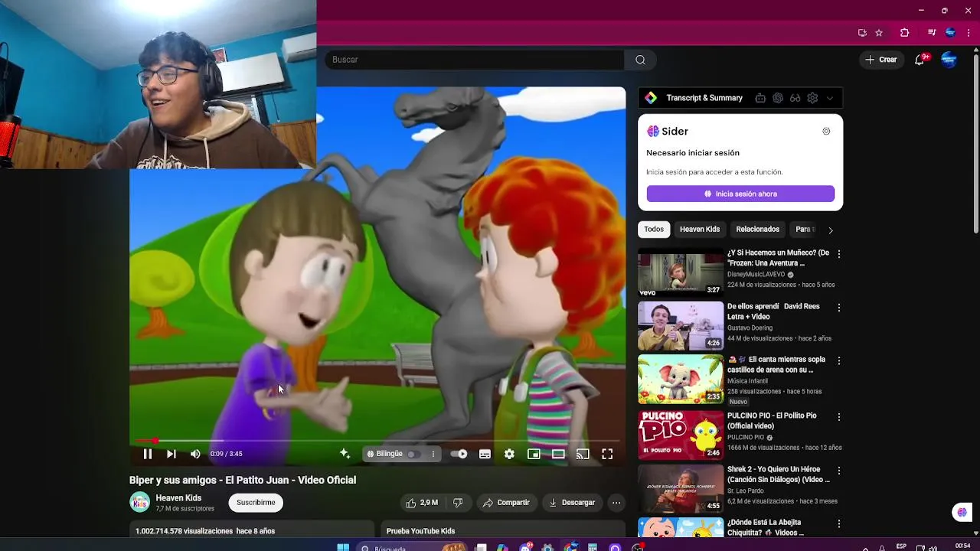Image resolution: width=980 pixels, height=551 pixels.
Task: Open options for PULCINO PIO video
Action: 838,417
